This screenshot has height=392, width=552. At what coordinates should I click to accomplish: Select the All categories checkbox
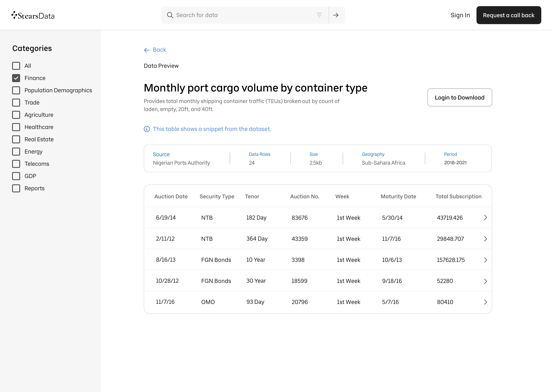(16, 66)
